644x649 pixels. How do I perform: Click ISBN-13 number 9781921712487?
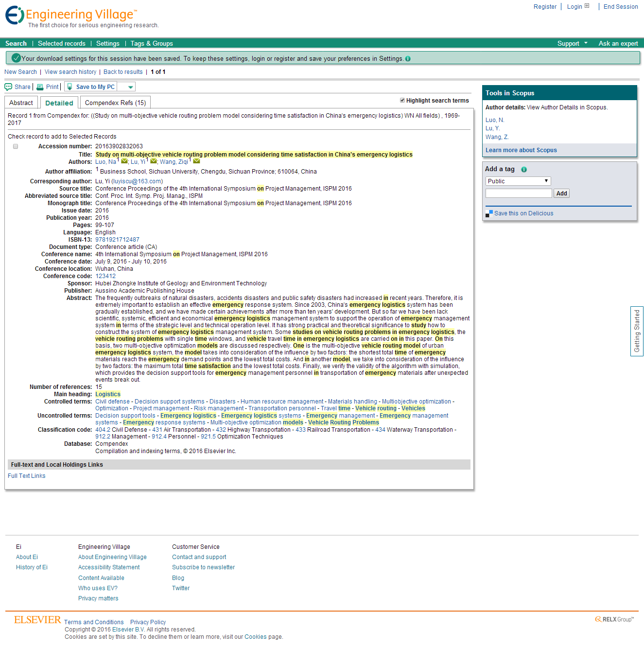[x=117, y=240]
